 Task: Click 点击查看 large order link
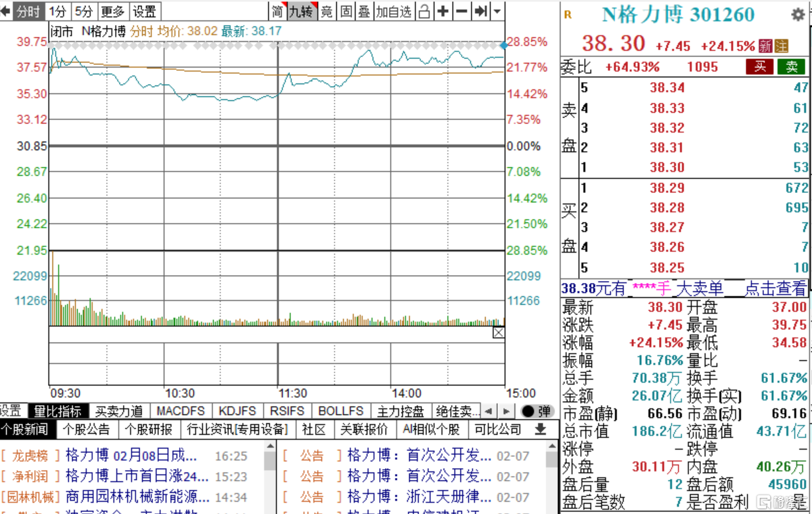pos(776,288)
